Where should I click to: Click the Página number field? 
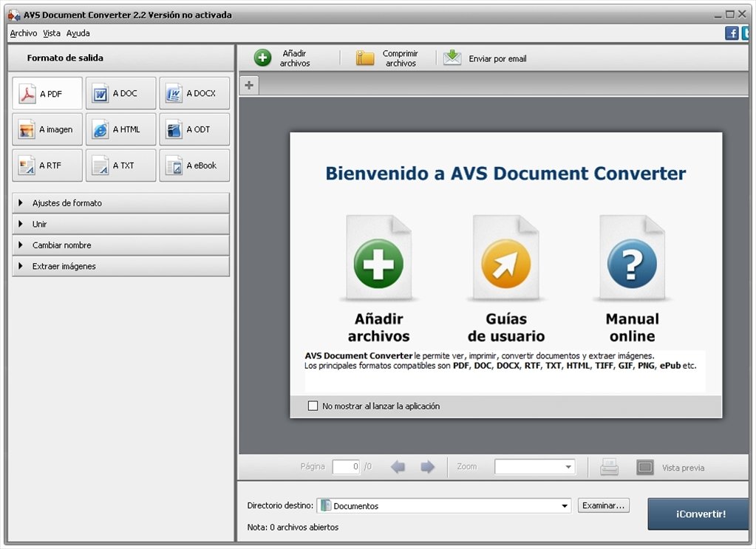coord(346,466)
